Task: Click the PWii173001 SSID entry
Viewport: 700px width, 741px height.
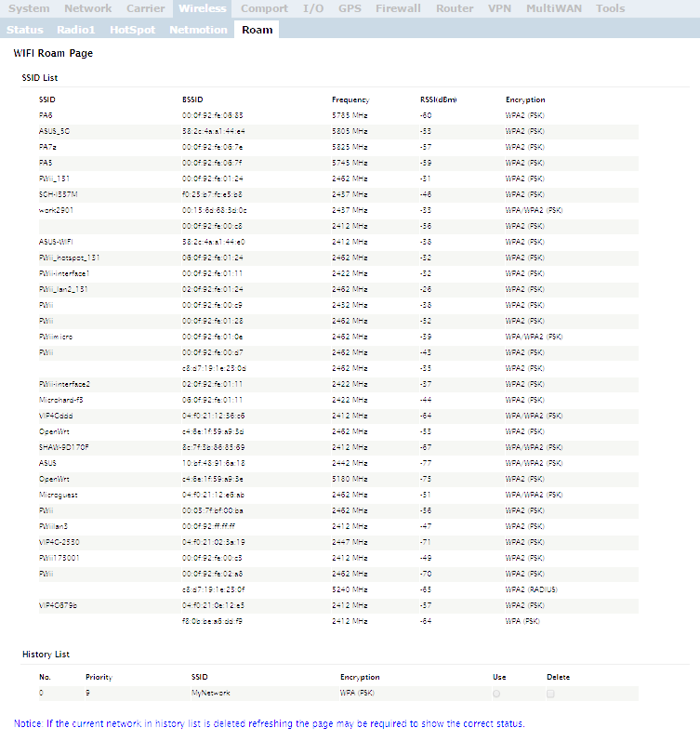Action: tap(59, 558)
